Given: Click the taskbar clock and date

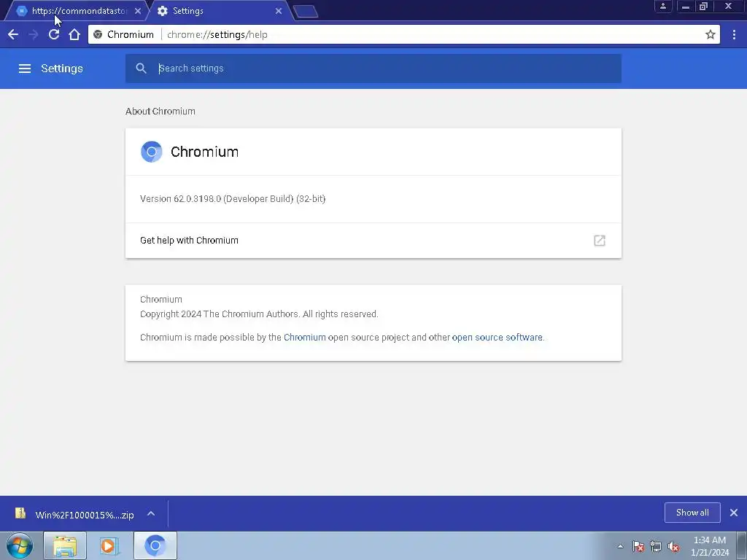Looking at the screenshot, I should click(710, 546).
